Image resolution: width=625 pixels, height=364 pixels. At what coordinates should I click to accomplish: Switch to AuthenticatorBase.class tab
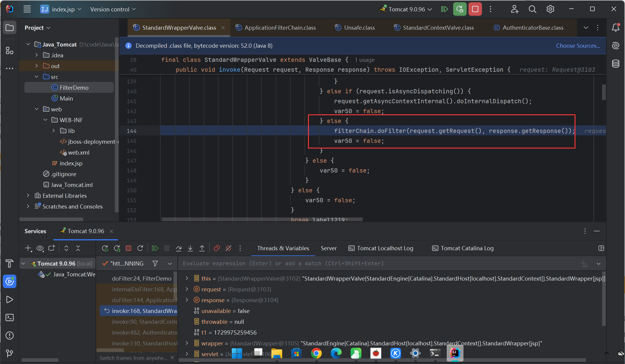529,28
